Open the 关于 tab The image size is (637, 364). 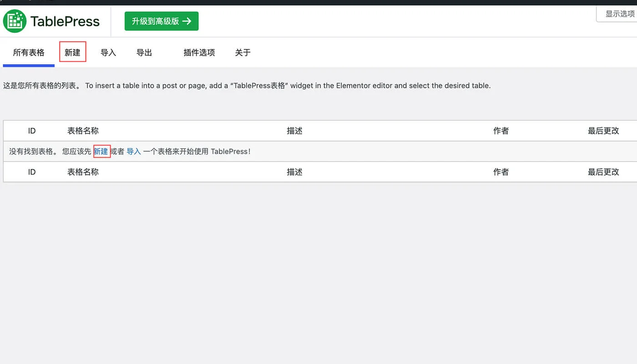tap(243, 52)
